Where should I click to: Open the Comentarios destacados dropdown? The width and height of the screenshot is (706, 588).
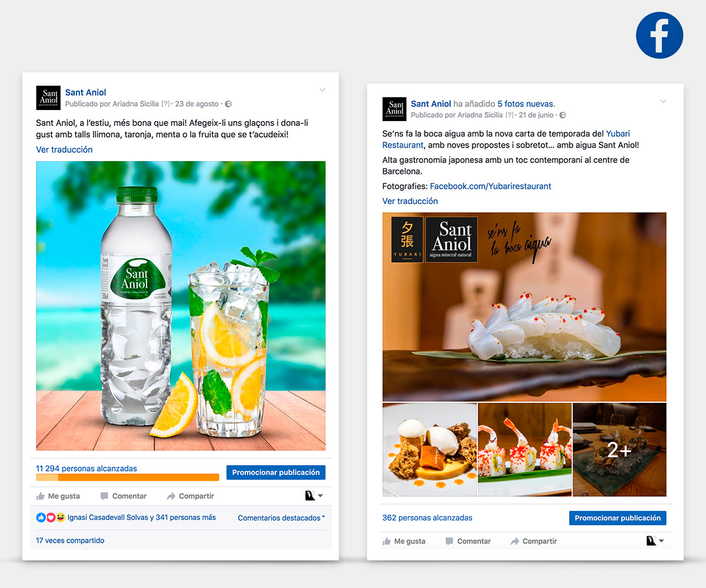281,518
